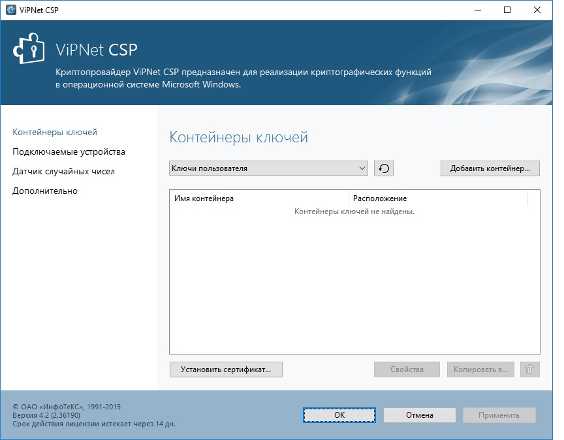The height and width of the screenshot is (440, 564).
Task: Click the Копировать в button
Action: click(480, 369)
